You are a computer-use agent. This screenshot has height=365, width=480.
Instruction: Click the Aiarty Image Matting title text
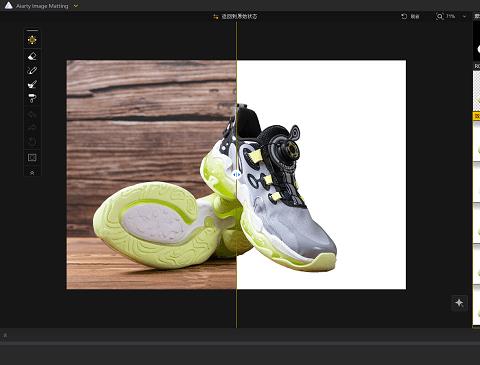pos(42,6)
